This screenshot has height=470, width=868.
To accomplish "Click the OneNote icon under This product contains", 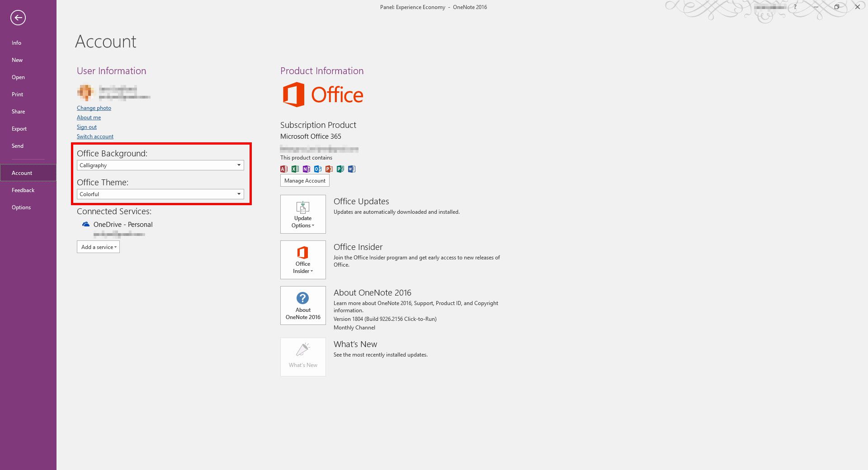I will 307,169.
